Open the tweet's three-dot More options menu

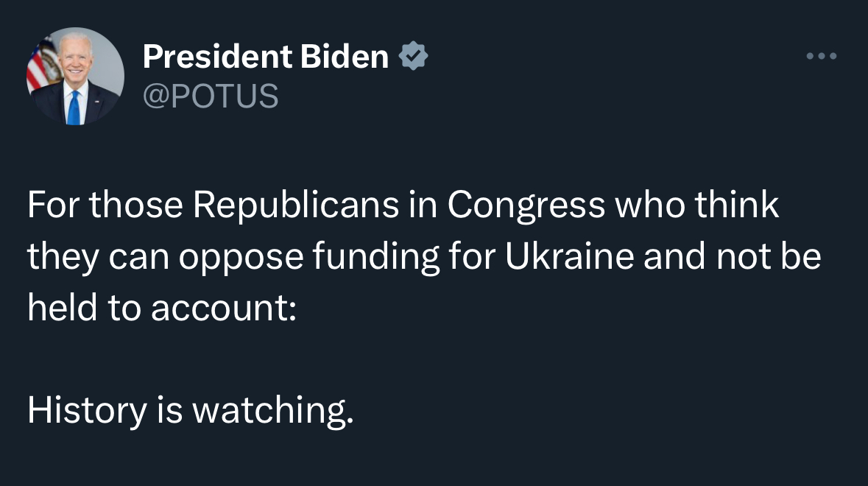point(822,57)
